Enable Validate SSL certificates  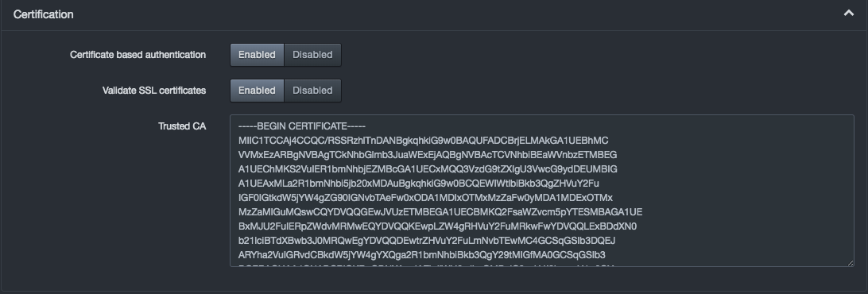[x=257, y=91]
